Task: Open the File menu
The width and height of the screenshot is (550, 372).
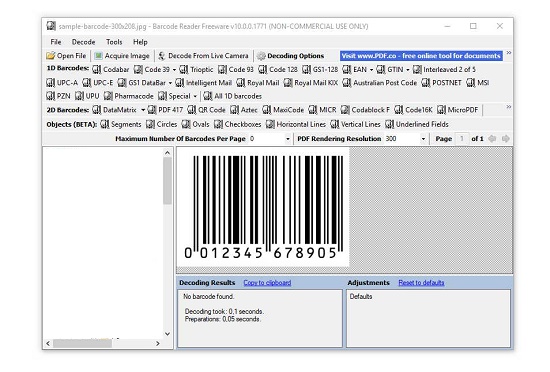Action: tap(56, 42)
